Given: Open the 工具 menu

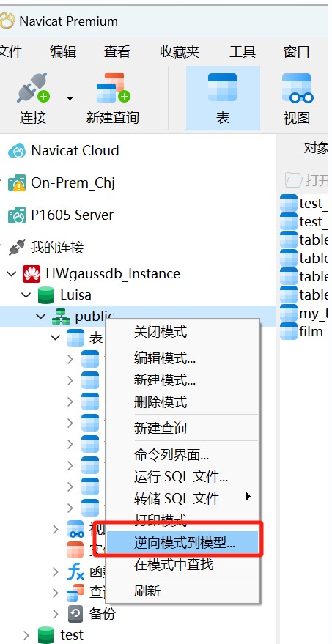Looking at the screenshot, I should point(243,52).
